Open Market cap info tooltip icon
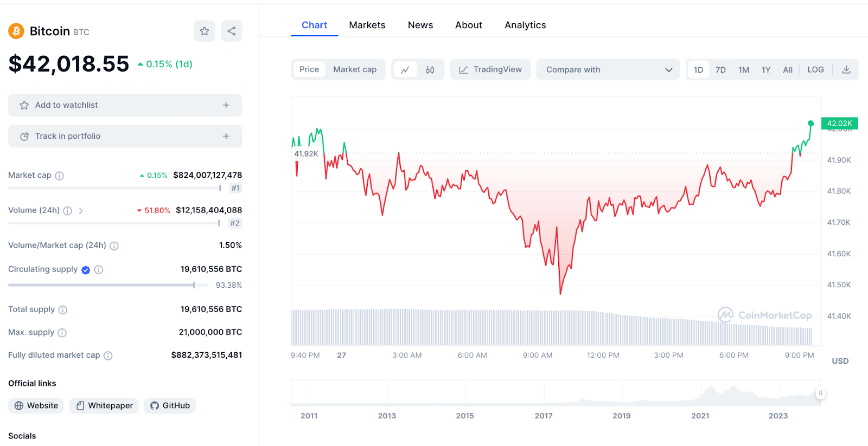This screenshot has width=868, height=446. coord(60,176)
